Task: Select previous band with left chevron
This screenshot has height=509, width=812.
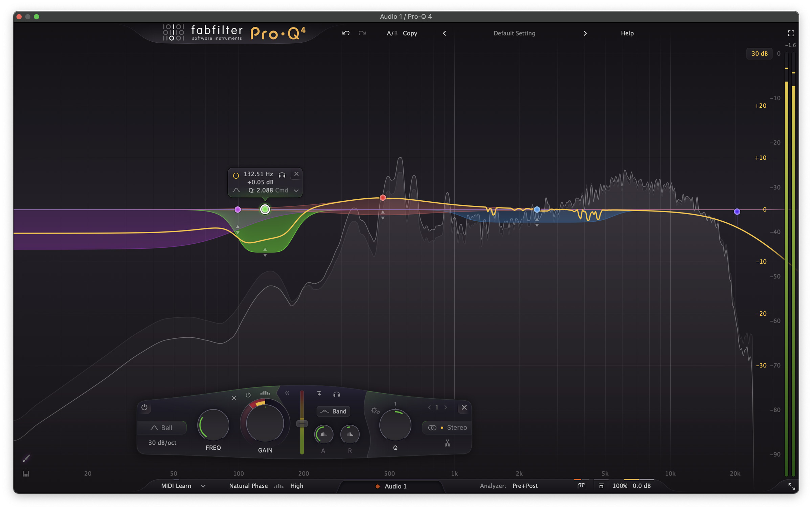Action: point(429,407)
